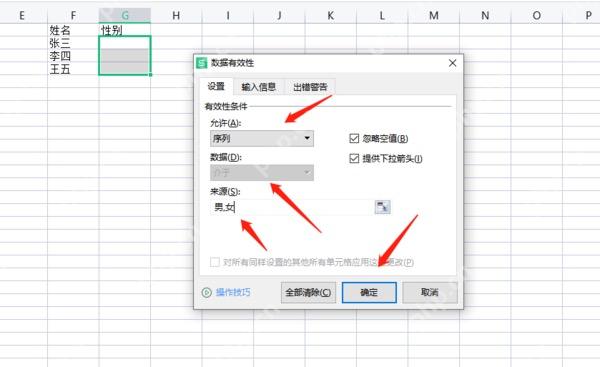Click the cell containing 王五

click(x=73, y=69)
